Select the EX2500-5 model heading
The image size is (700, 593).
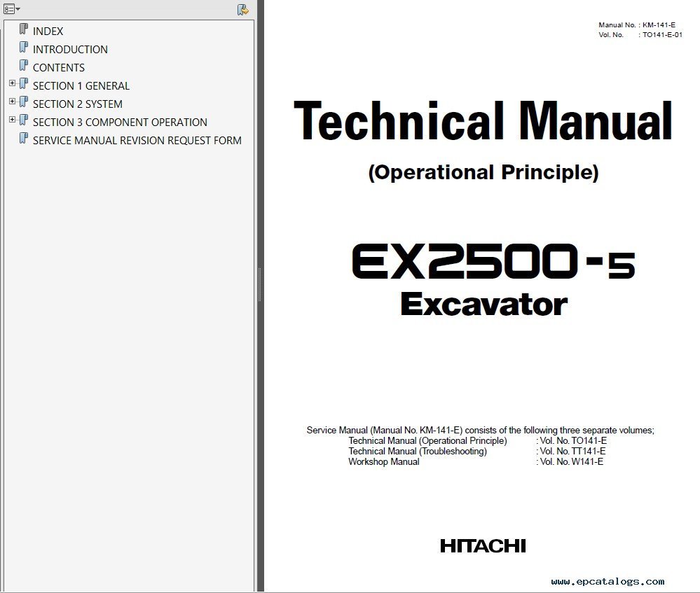pyautogui.click(x=493, y=261)
